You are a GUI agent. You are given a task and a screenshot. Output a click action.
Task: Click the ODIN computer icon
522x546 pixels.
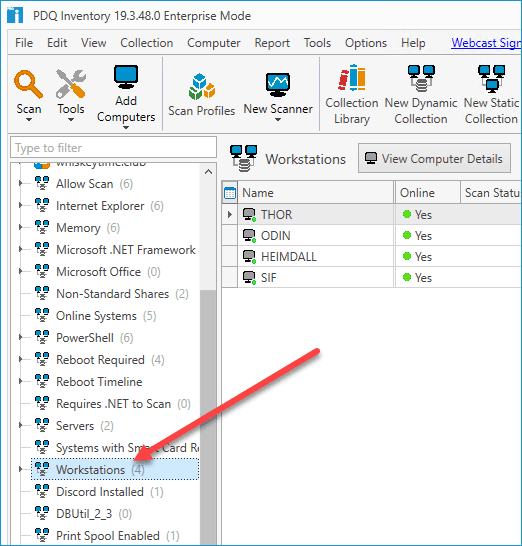click(x=249, y=236)
